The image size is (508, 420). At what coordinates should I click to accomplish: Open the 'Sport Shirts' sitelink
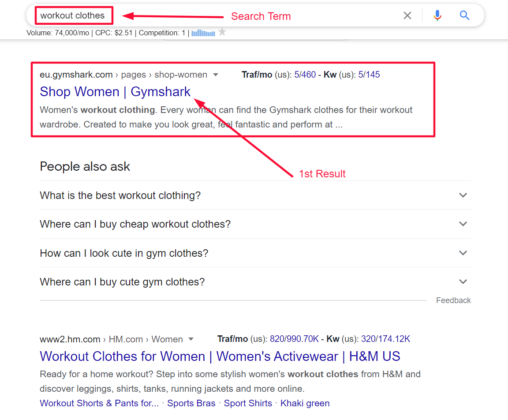[248, 403]
